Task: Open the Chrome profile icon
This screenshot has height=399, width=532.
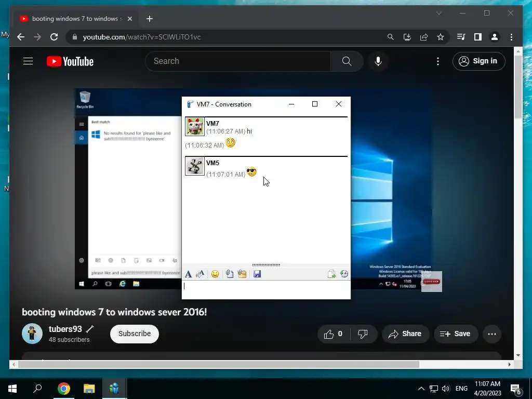Action: 495,37
